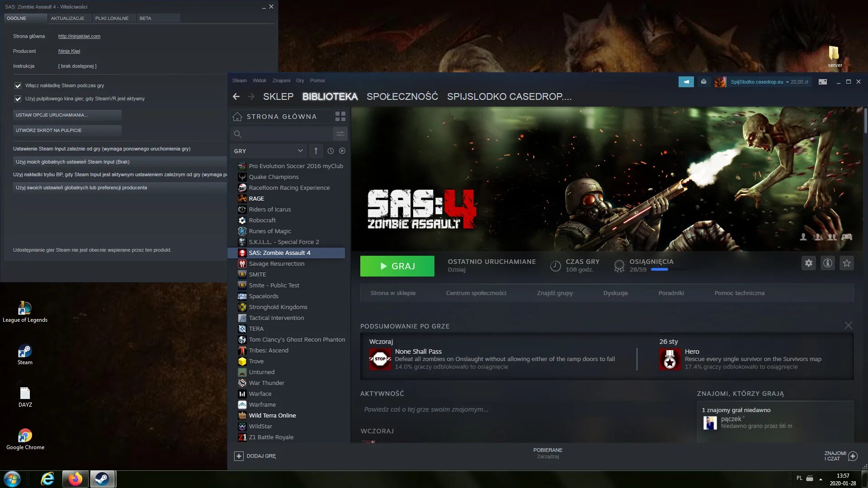Click UTWÓRZ SKRÓT NA PULPICIE button
This screenshot has height=488, width=868.
click(67, 130)
